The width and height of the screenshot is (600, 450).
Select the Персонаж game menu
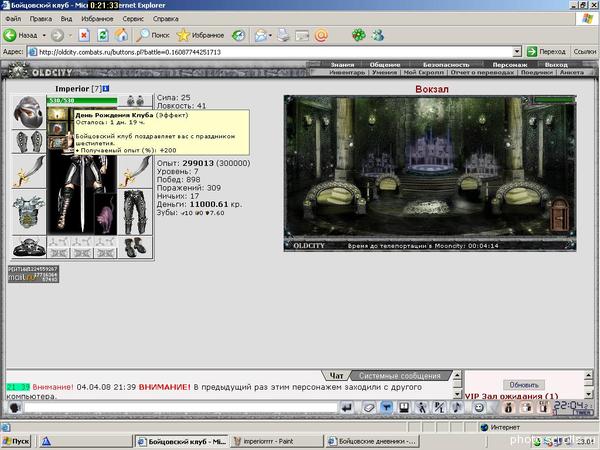(510, 65)
